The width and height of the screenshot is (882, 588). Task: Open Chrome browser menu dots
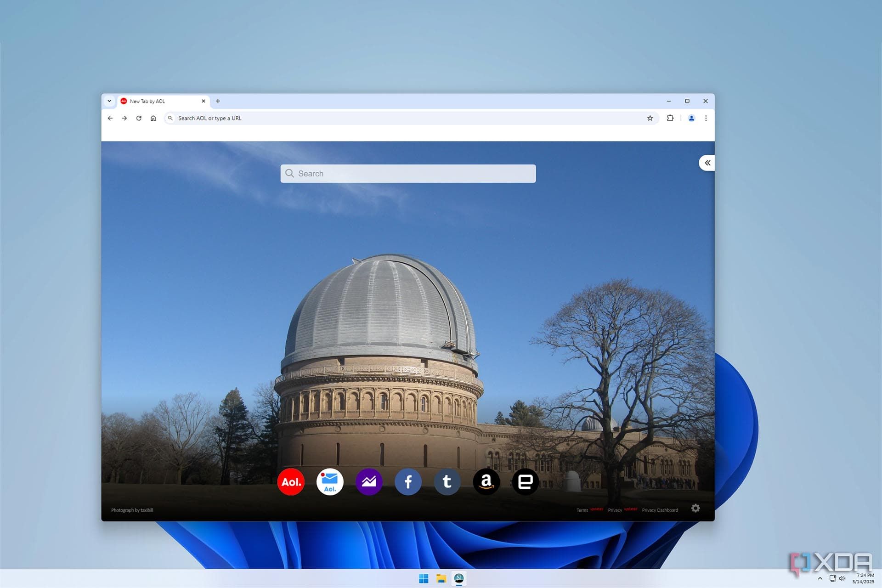(706, 118)
